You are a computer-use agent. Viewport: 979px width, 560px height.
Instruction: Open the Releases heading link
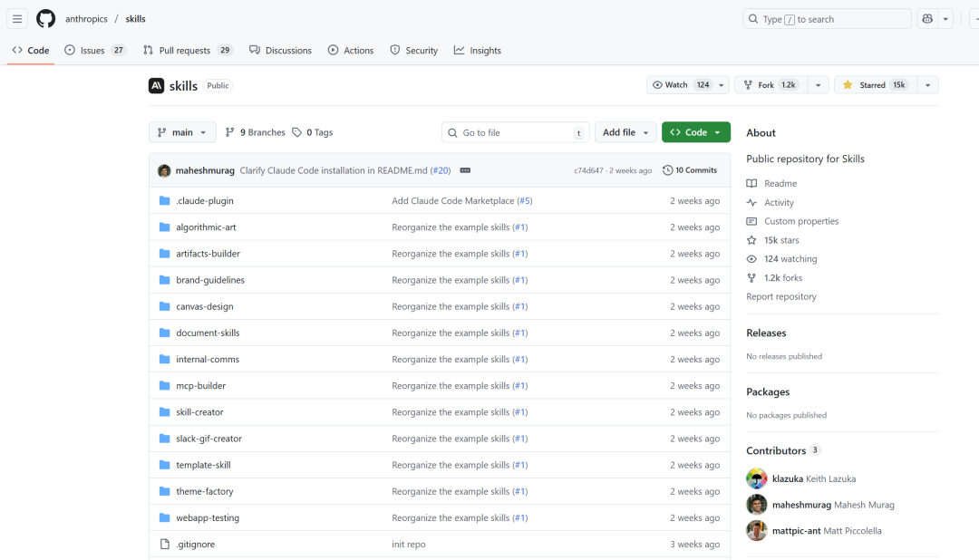(x=766, y=333)
